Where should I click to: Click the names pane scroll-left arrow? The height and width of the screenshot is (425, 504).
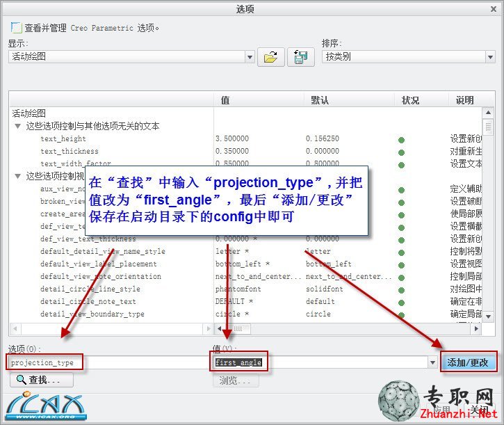[x=15, y=329]
